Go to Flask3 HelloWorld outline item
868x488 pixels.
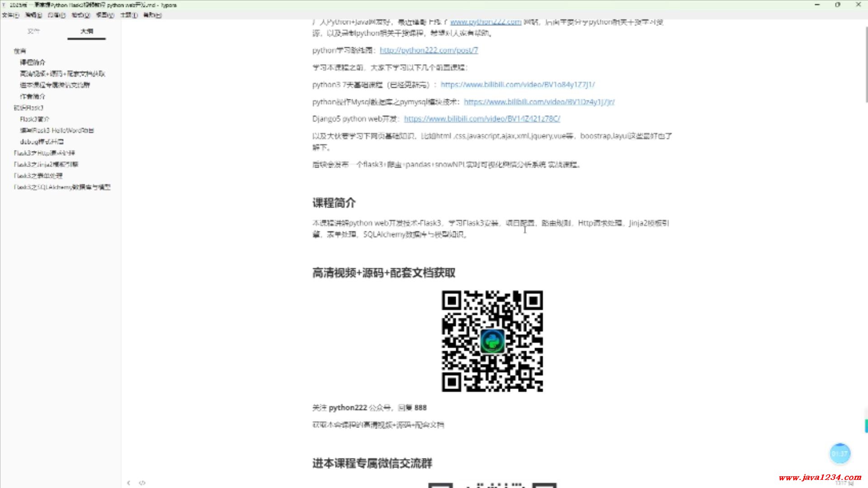click(57, 130)
